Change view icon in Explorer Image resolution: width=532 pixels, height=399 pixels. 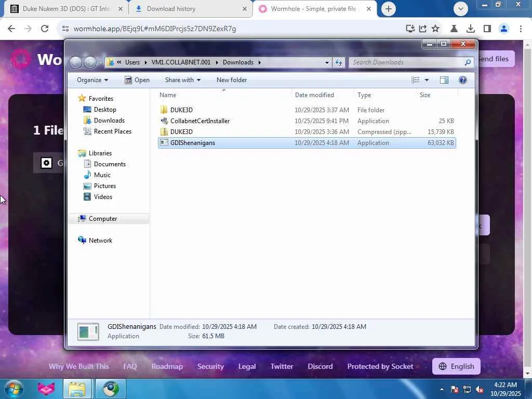(x=415, y=80)
